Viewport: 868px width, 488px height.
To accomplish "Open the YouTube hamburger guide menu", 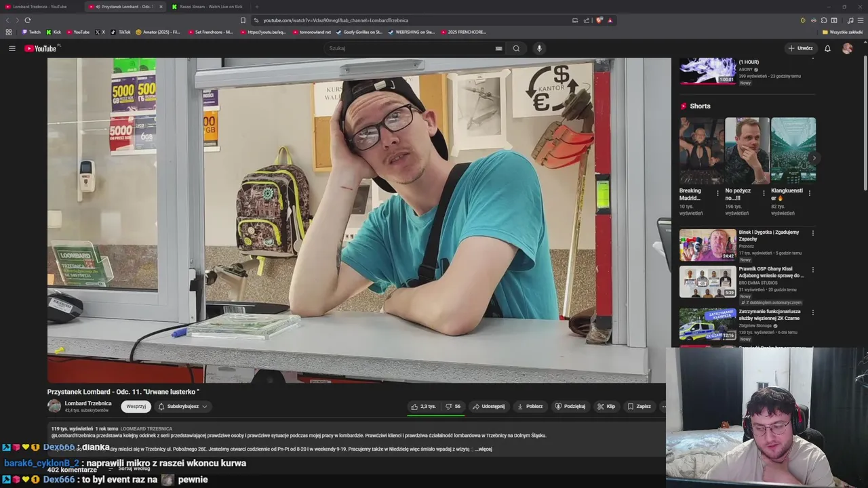I will click(12, 48).
